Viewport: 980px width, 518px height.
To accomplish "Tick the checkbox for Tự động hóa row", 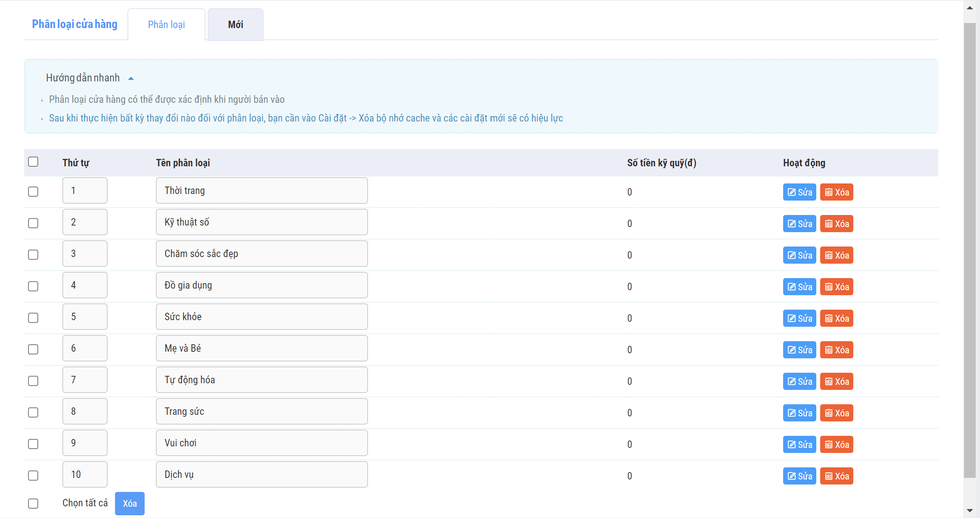I will pos(33,381).
